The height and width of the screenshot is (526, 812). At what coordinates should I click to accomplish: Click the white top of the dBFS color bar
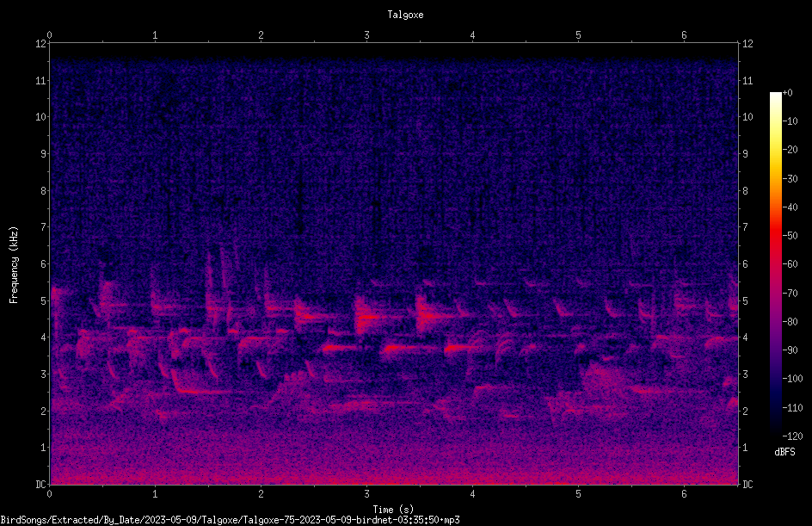click(x=775, y=96)
